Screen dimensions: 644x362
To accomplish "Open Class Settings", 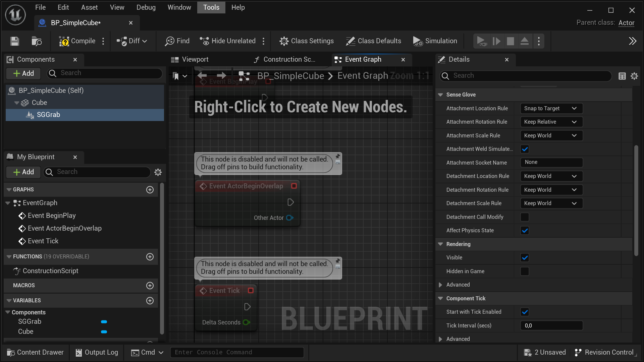I will 307,41.
